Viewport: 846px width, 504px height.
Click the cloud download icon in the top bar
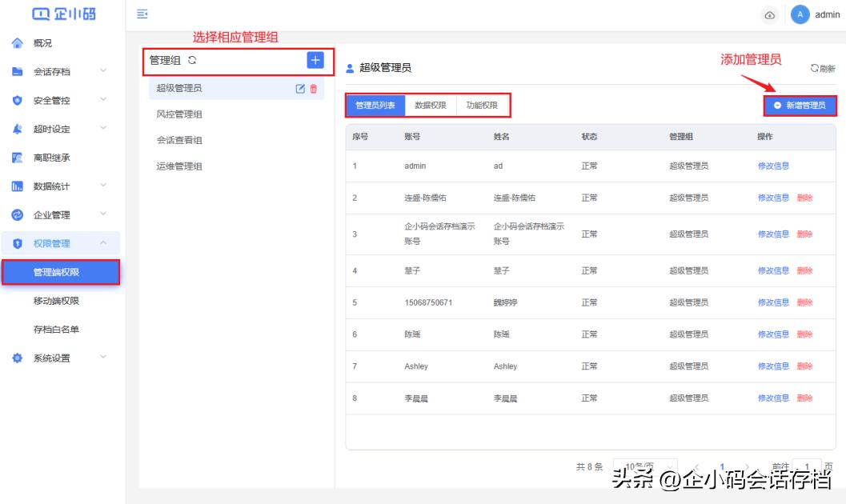(770, 14)
